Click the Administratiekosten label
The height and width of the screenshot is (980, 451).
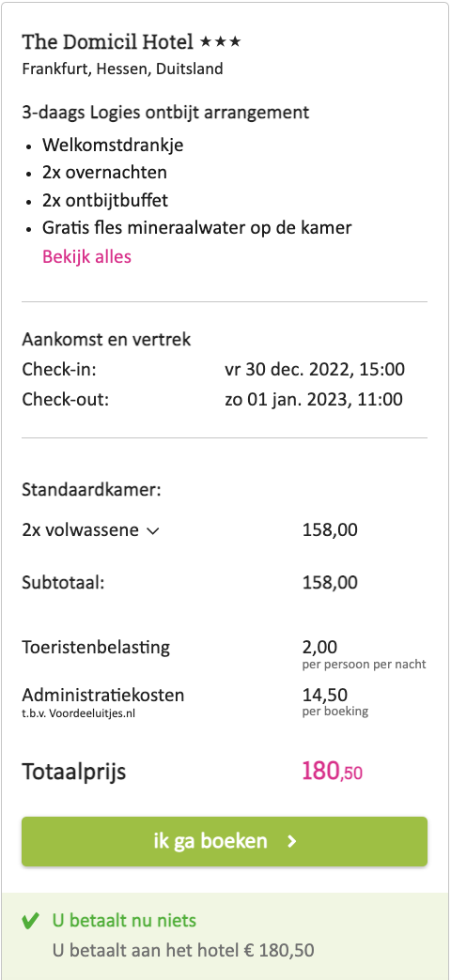coord(103,695)
